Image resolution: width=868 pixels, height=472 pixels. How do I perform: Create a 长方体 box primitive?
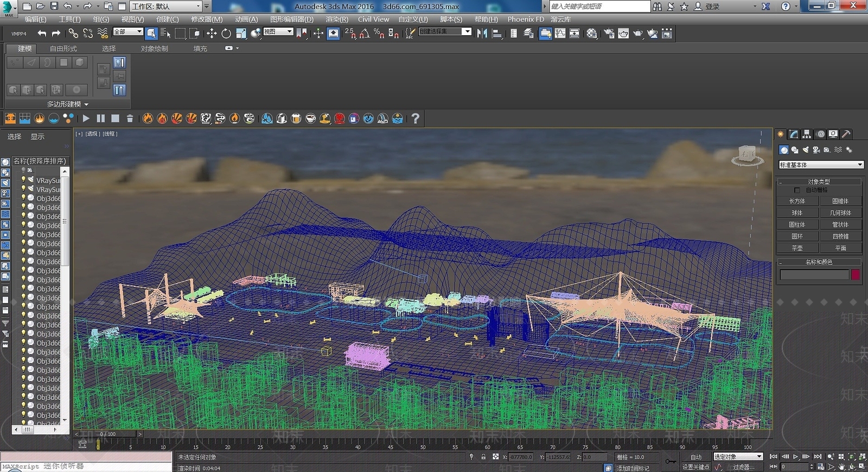click(797, 201)
